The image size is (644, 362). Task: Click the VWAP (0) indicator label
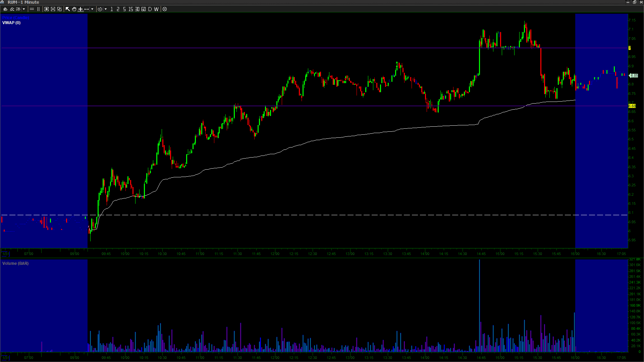pos(11,23)
